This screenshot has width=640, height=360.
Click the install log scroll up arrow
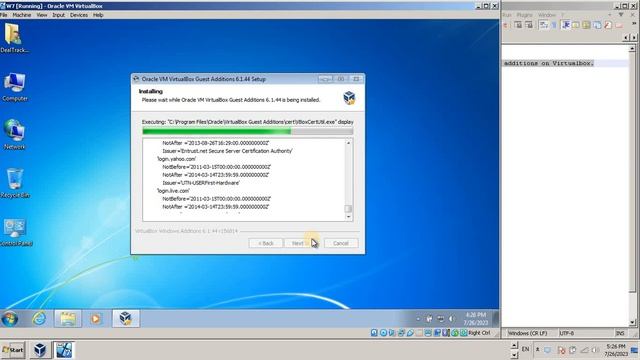(x=349, y=143)
